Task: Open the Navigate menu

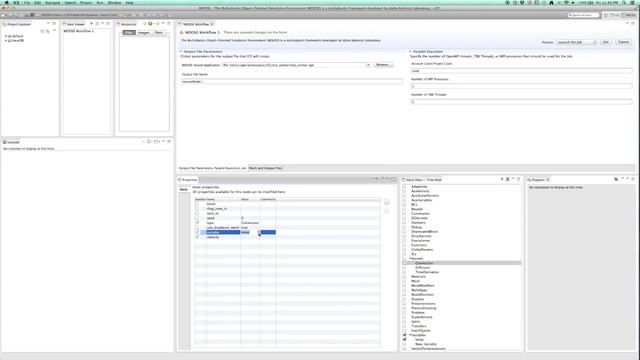Action: pos(52,2)
